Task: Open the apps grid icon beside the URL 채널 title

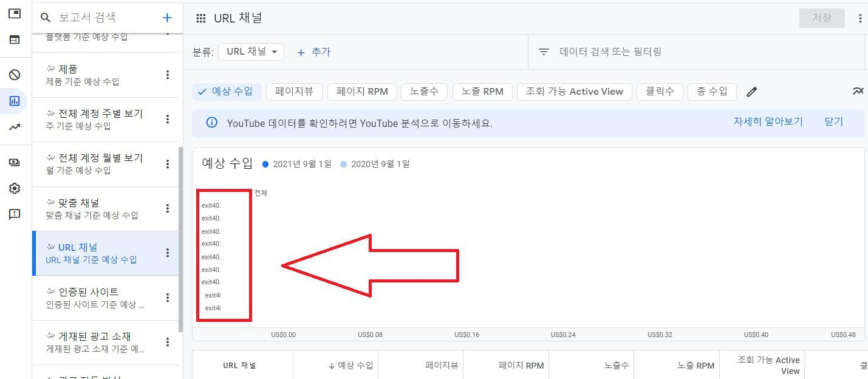Action: click(x=200, y=18)
